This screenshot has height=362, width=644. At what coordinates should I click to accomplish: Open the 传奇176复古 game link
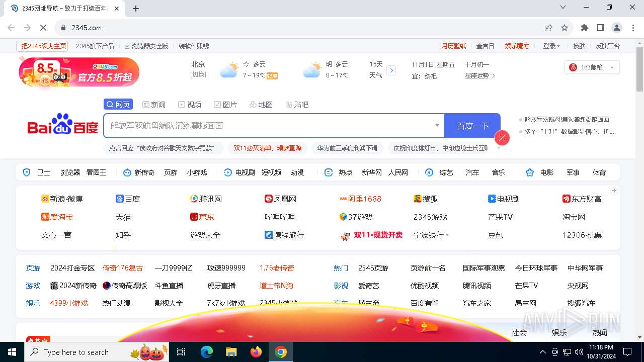coord(122,268)
